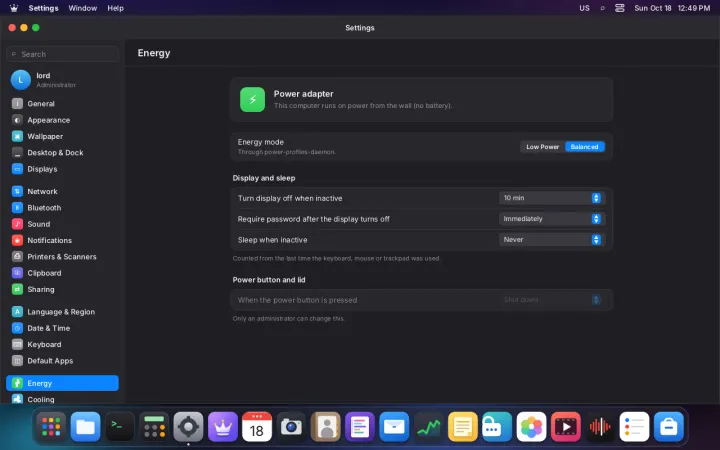Select Clipboard in the sidebar
Viewport: 720px width, 450px height.
coord(62,273)
